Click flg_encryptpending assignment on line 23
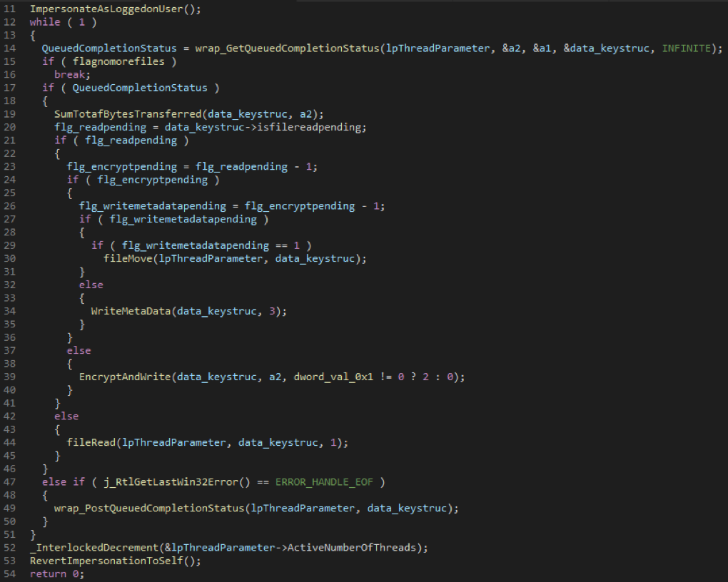This screenshot has width=728, height=582. point(121,167)
